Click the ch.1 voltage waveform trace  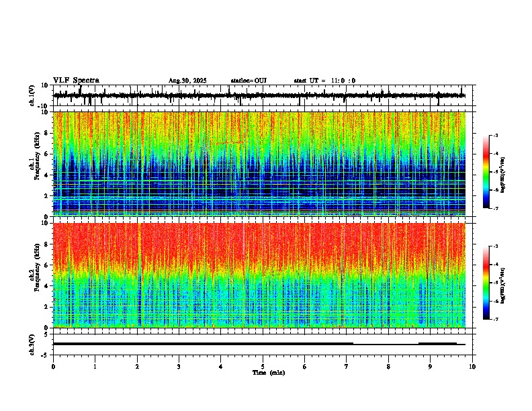point(259,95)
